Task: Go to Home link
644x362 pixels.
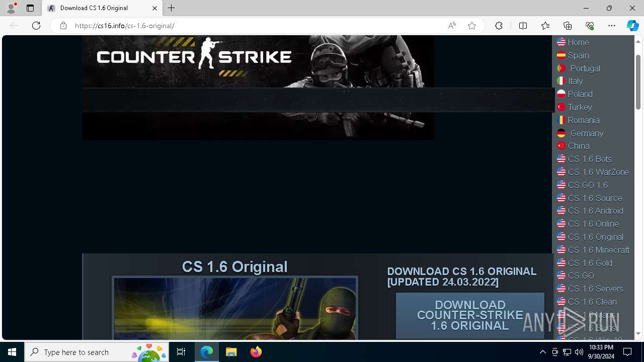Action: click(x=578, y=42)
